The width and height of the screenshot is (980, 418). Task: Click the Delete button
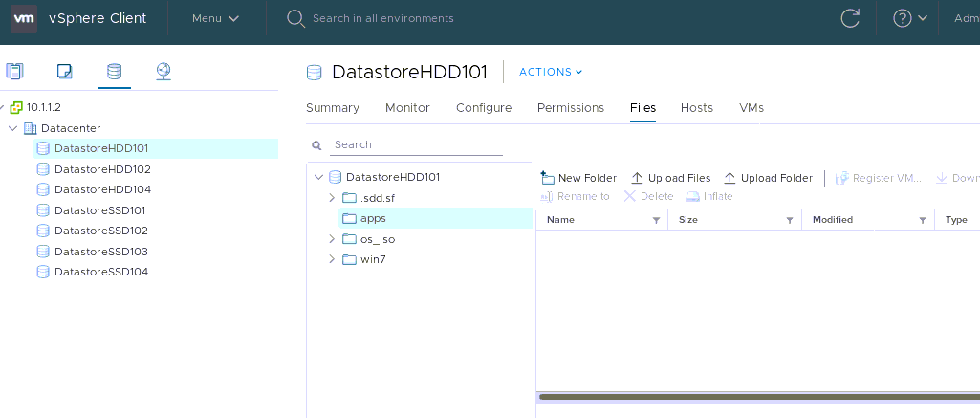click(x=648, y=196)
